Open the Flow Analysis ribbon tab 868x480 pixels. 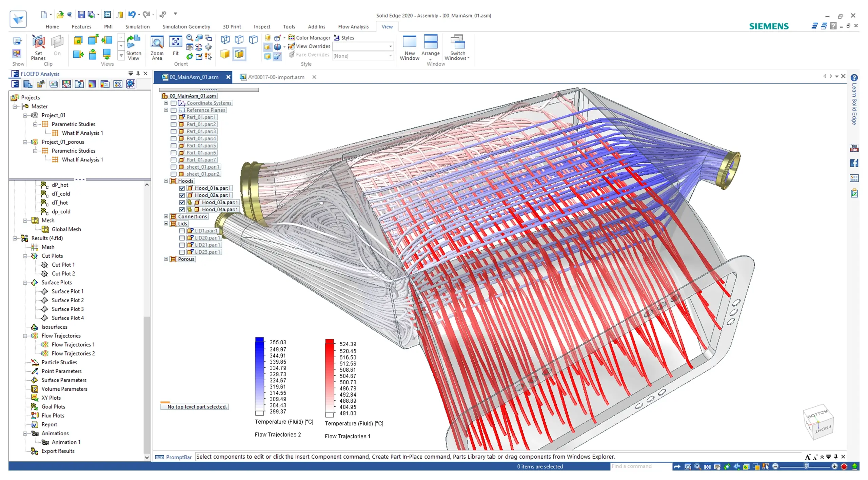[x=353, y=26]
